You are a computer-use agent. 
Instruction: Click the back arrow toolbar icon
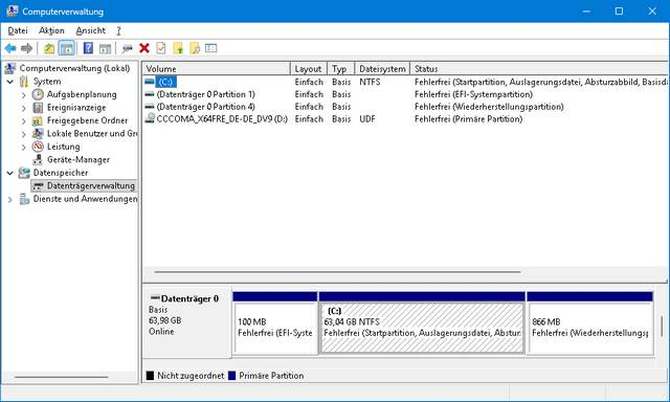point(10,48)
